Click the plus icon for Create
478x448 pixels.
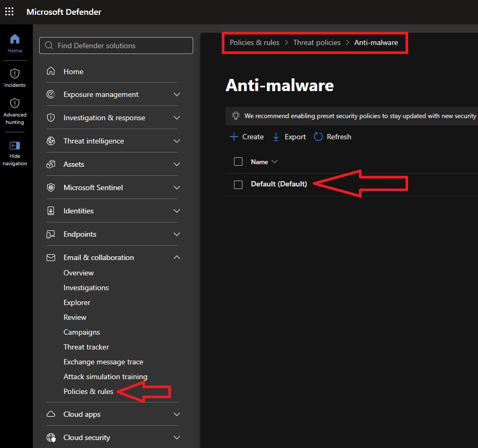(234, 137)
